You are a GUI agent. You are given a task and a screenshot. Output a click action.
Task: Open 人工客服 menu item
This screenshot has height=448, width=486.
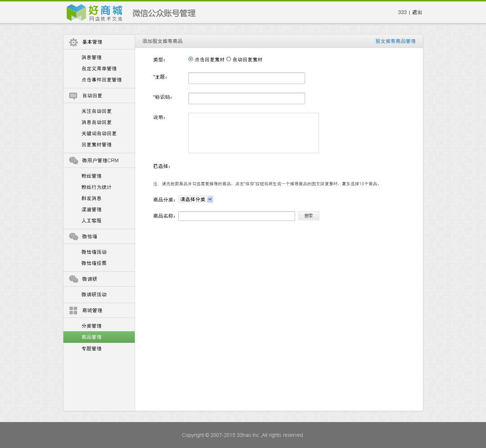click(92, 221)
